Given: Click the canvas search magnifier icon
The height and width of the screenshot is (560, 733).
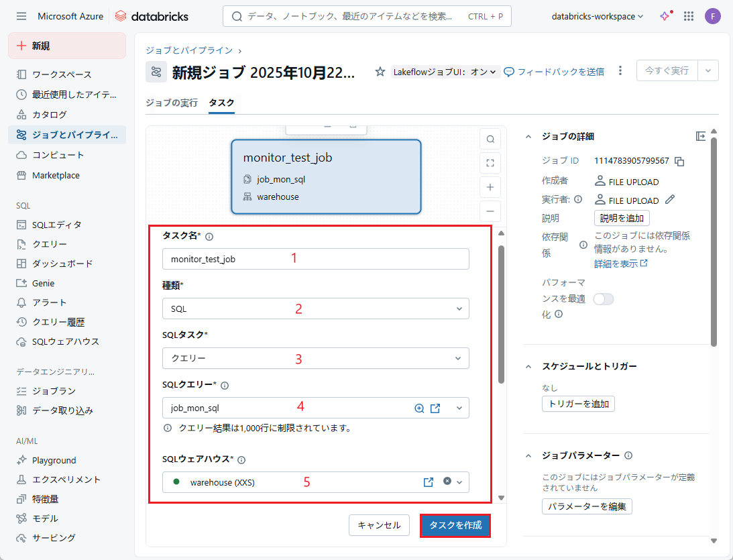Looking at the screenshot, I should tap(490, 139).
